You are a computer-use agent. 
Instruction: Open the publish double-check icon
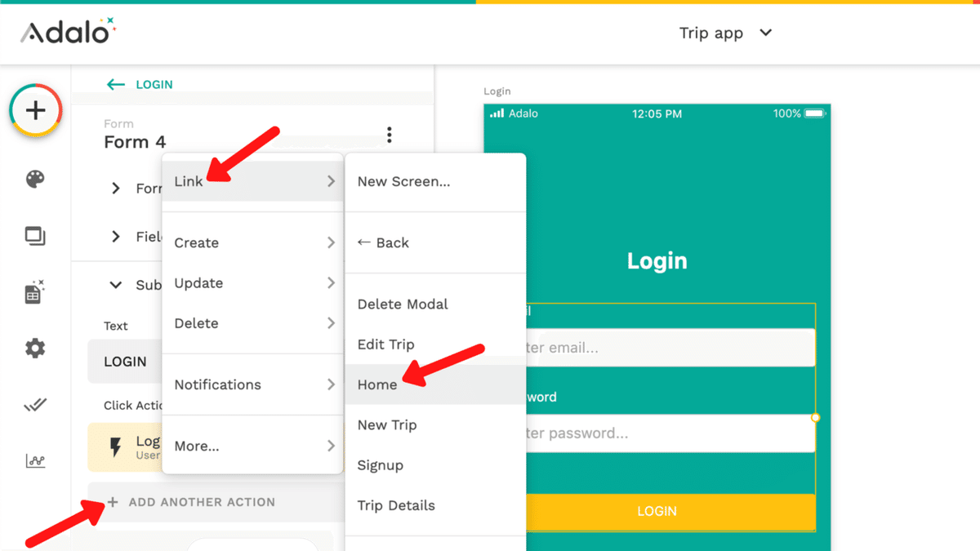click(x=35, y=405)
